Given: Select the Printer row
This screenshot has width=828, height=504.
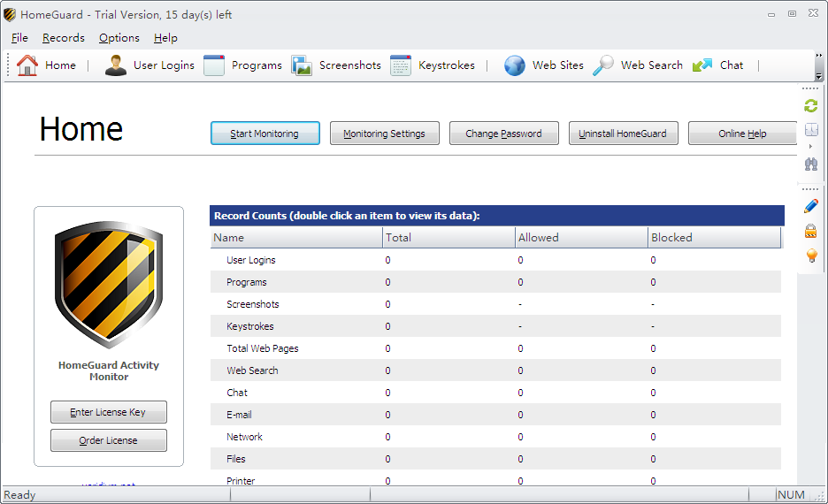Looking at the screenshot, I should (495, 479).
